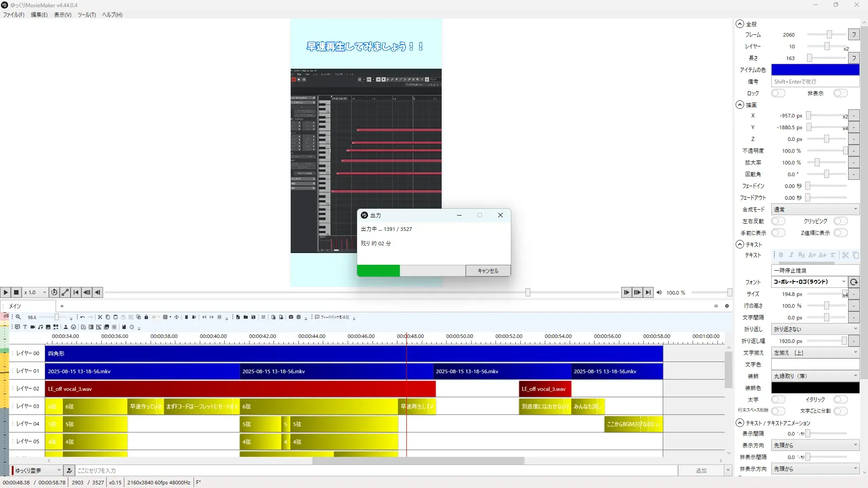868x488 pixels.
Task: Toggle the 左右反転 switch
Action: click(x=778, y=221)
